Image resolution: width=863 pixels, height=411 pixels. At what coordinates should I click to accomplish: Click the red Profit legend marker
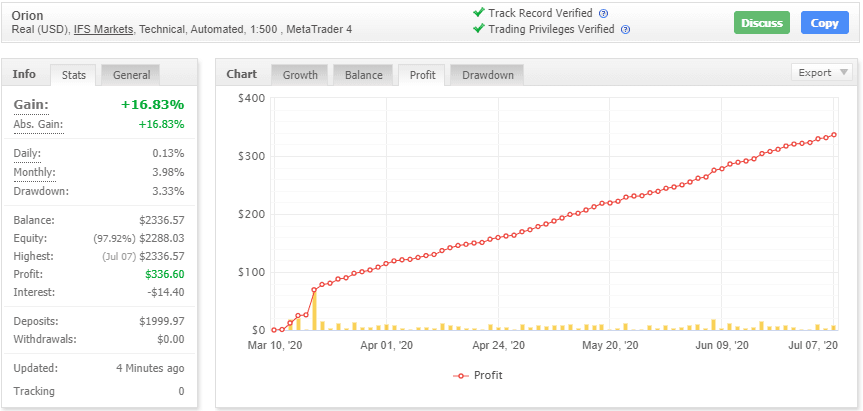click(x=460, y=376)
